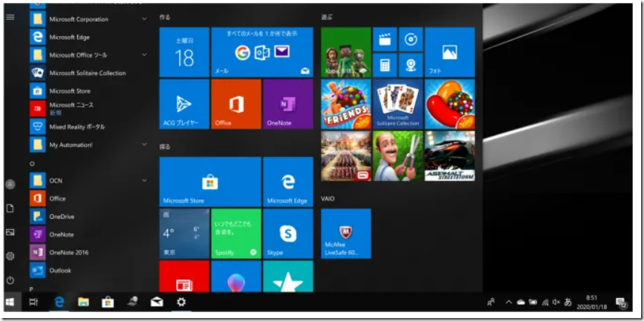Open the Camera small tile
644x321 pixels.
click(411, 65)
